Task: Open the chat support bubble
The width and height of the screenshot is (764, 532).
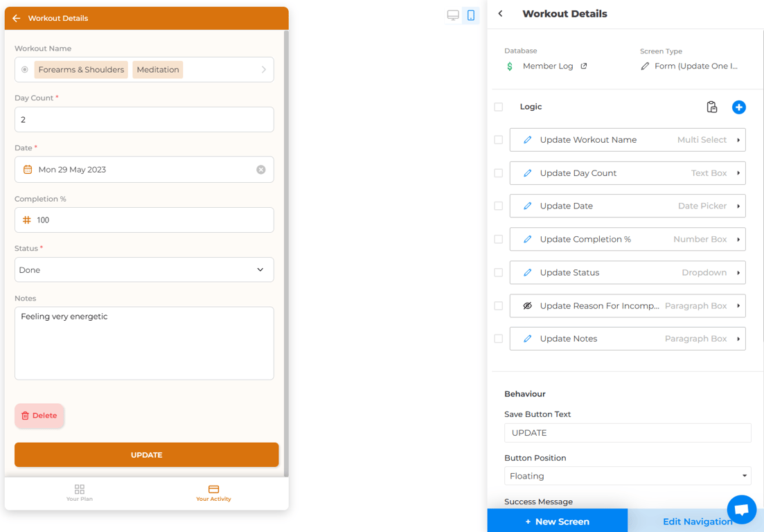Action: coord(742,510)
